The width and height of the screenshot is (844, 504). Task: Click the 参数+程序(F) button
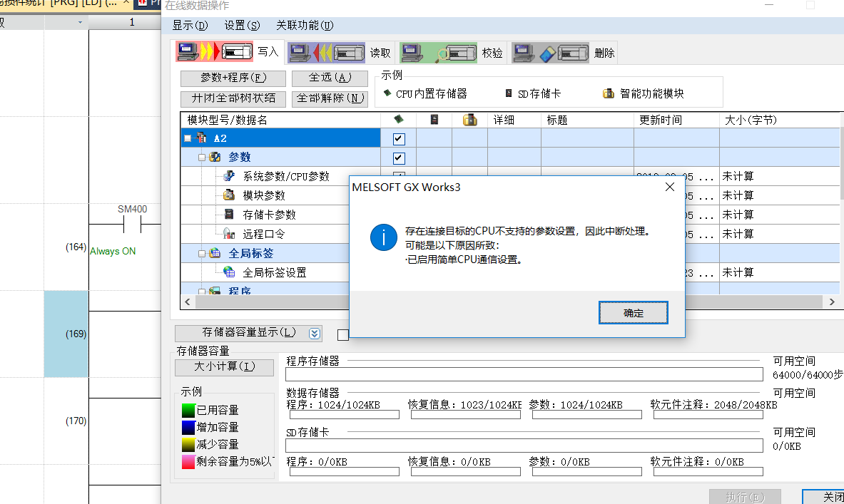233,78
